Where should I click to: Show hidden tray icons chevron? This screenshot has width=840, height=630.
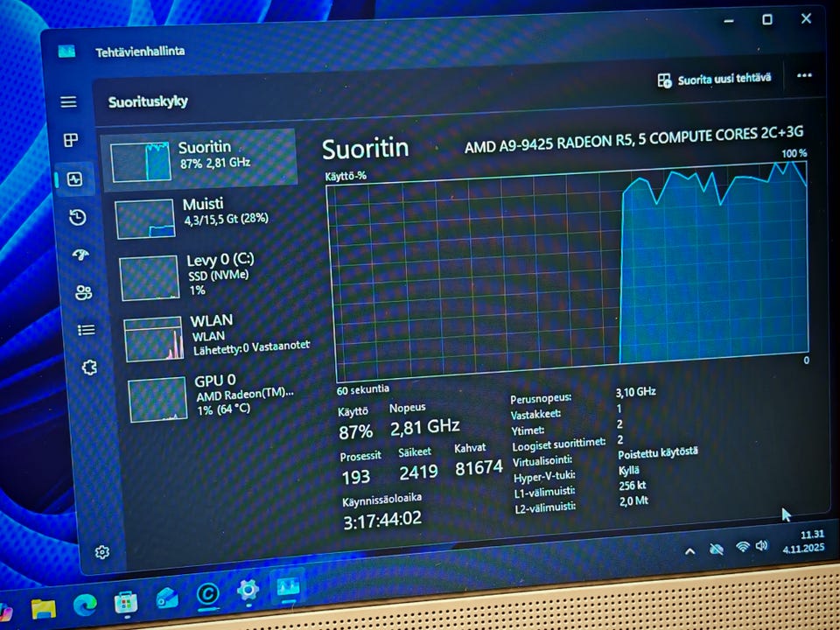(690, 550)
